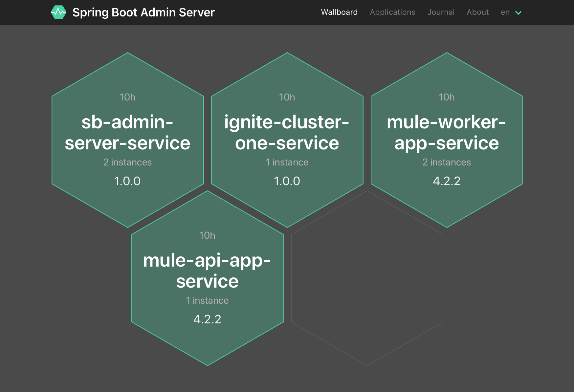Go to the Journal page
Viewport: 574px width, 392px height.
(x=441, y=12)
